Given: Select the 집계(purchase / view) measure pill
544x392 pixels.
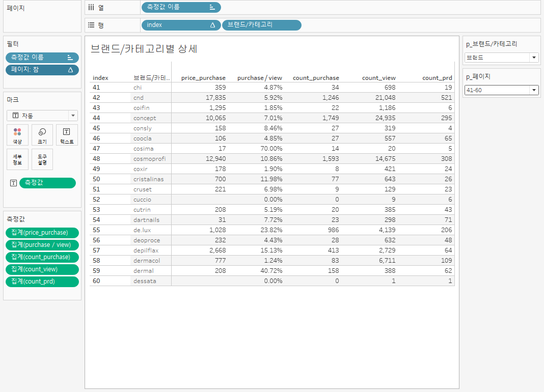Looking at the screenshot, I should point(42,245).
